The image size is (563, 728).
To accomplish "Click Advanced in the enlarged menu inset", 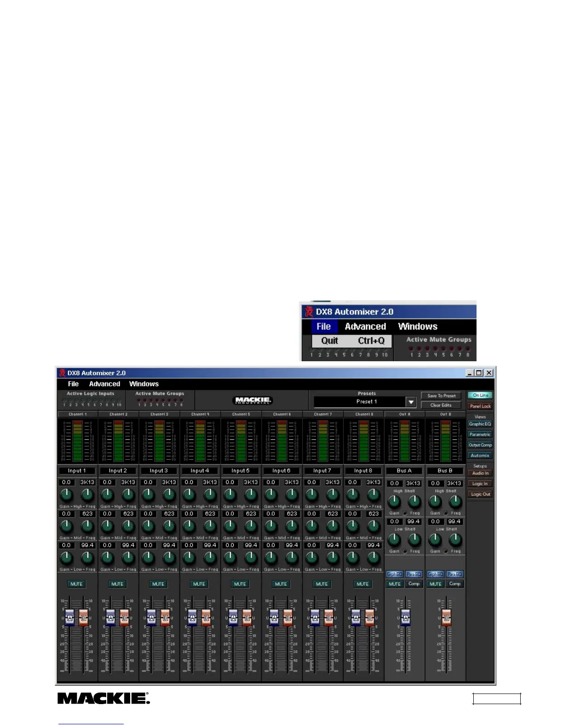I will click(366, 326).
